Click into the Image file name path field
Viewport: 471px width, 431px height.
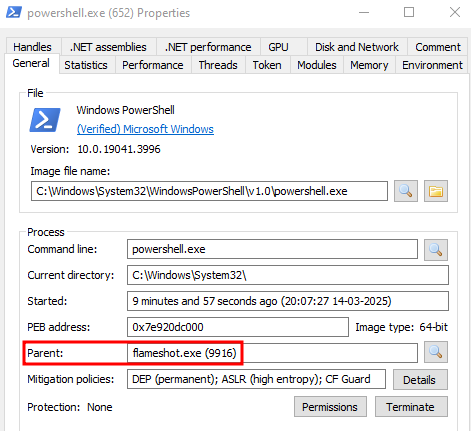coord(209,191)
